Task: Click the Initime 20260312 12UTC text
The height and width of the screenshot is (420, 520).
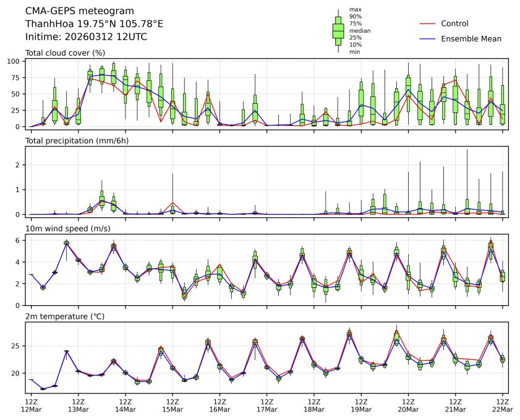Action: (86, 36)
